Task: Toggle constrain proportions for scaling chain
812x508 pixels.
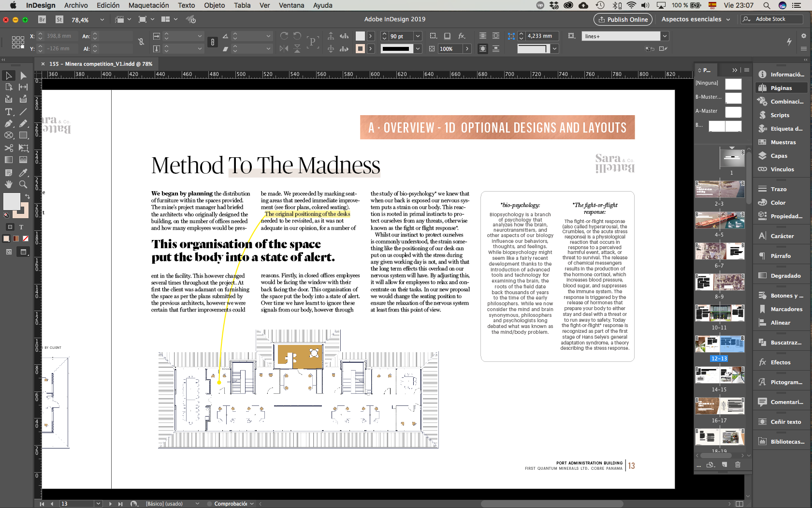Action: click(212, 42)
